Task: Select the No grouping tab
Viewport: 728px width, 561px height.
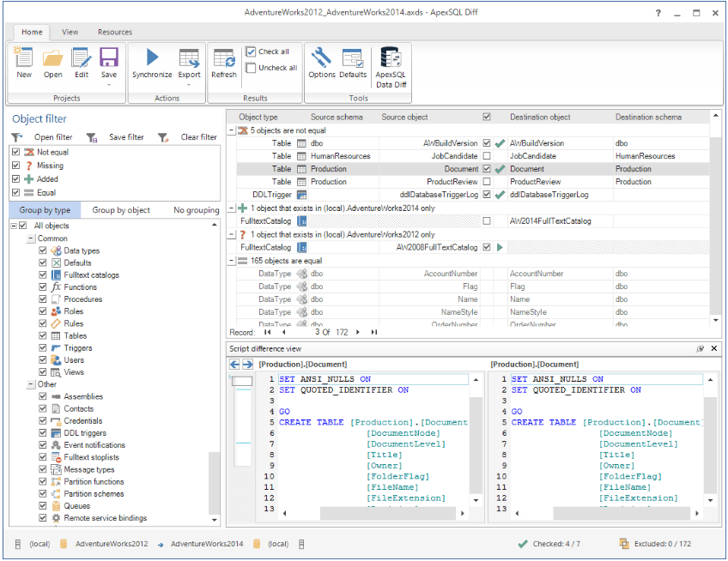Action: (x=196, y=210)
